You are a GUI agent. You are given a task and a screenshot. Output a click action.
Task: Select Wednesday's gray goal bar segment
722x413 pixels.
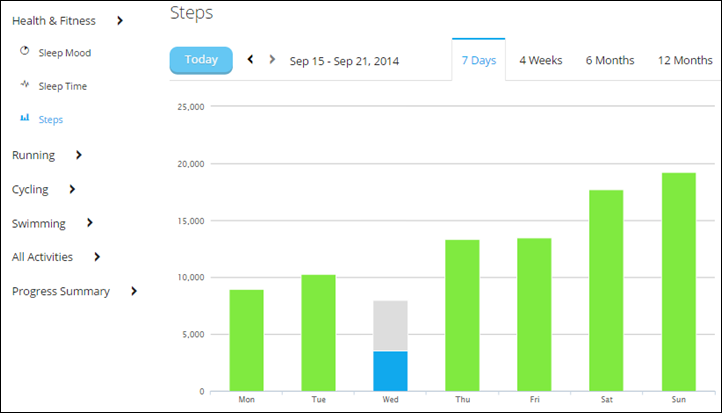click(x=390, y=326)
